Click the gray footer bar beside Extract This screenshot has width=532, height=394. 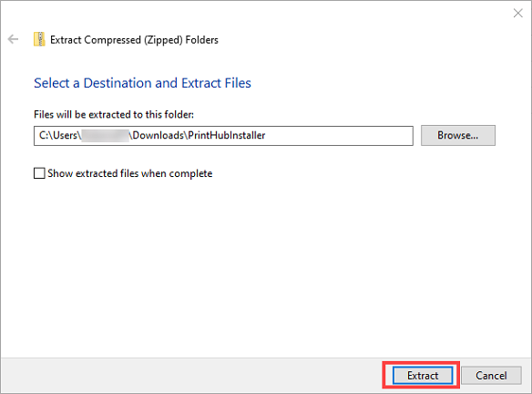click(x=190, y=376)
